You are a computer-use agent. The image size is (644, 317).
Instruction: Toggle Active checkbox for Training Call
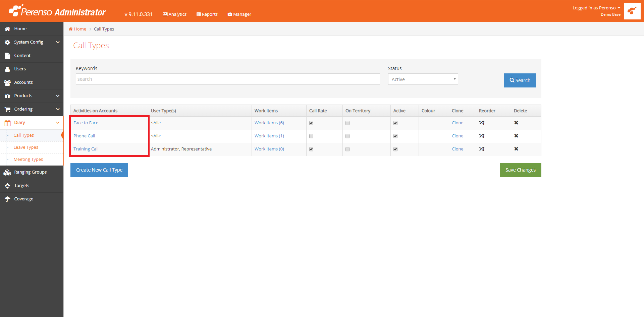pyautogui.click(x=395, y=149)
